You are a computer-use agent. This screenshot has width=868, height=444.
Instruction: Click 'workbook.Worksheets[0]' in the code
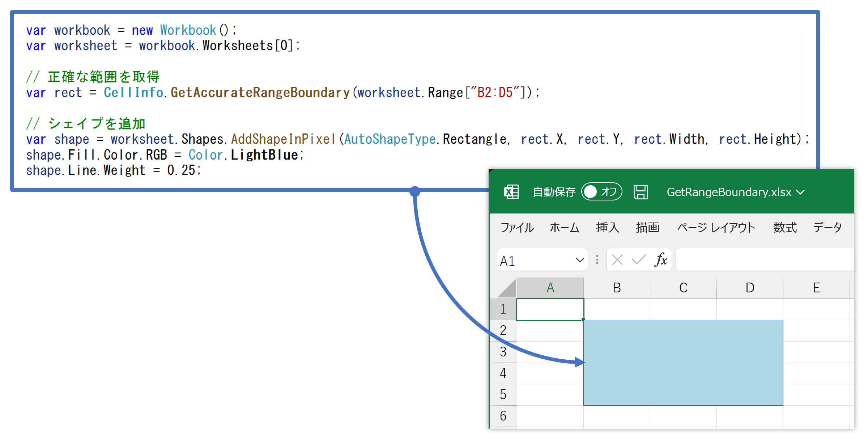point(216,46)
